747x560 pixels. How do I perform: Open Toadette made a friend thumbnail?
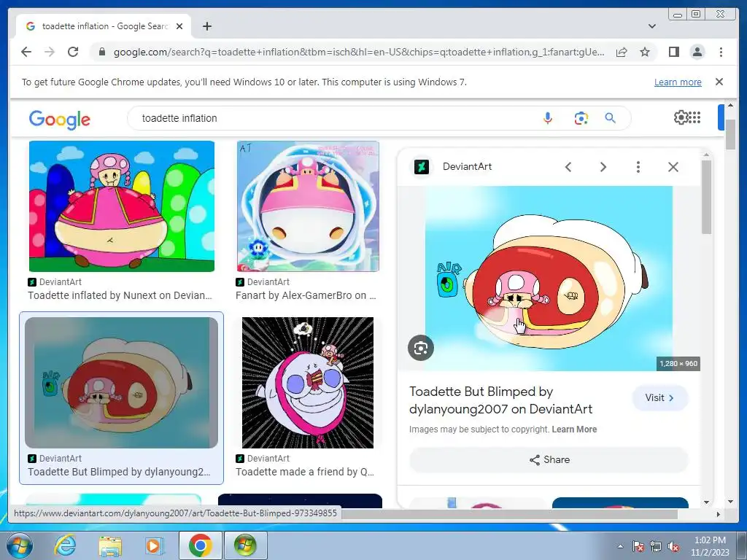click(308, 383)
